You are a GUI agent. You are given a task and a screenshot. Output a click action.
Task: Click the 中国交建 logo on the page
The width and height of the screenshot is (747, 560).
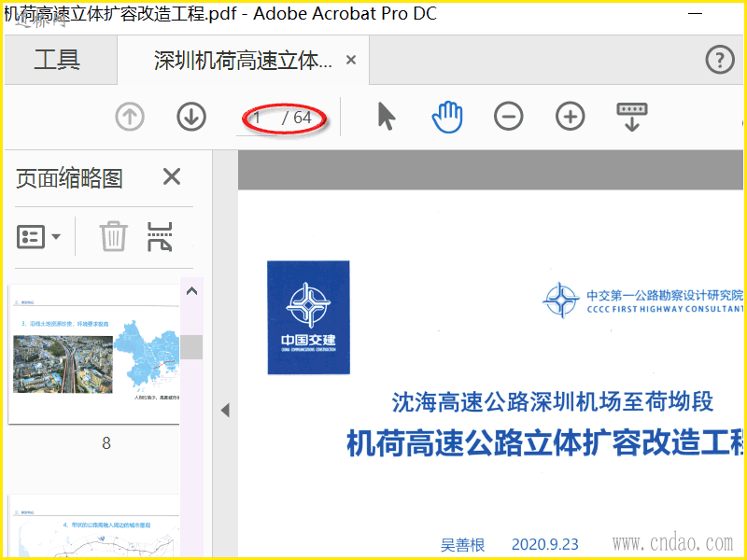309,317
